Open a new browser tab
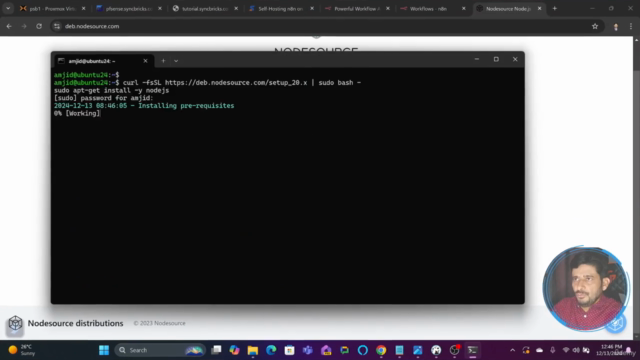This screenshot has width=640, height=360. [x=554, y=9]
